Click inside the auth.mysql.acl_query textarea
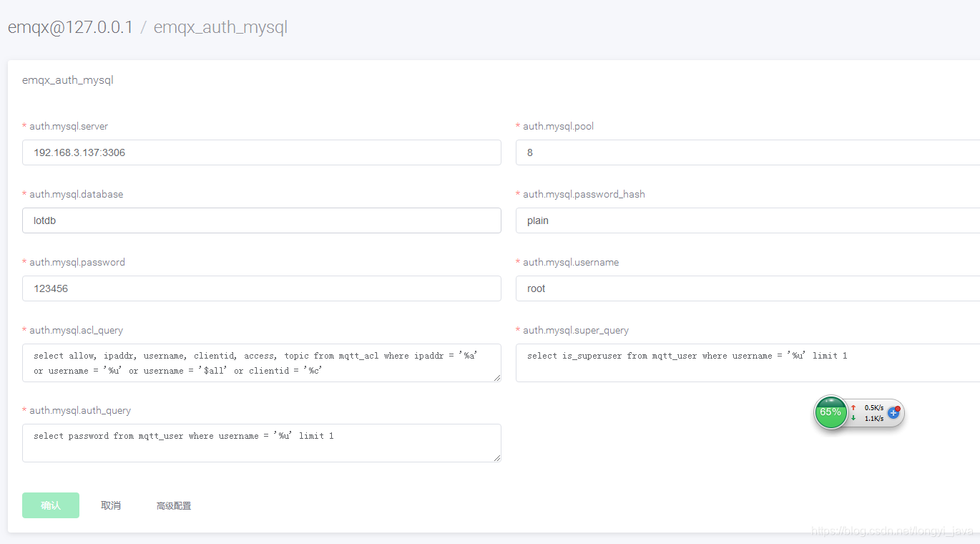 click(262, 363)
